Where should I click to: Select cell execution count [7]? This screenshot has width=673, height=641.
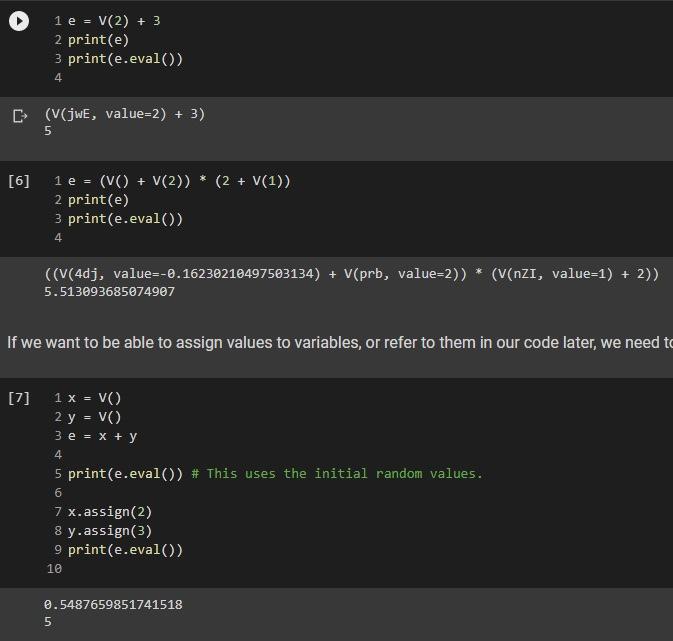tap(19, 398)
